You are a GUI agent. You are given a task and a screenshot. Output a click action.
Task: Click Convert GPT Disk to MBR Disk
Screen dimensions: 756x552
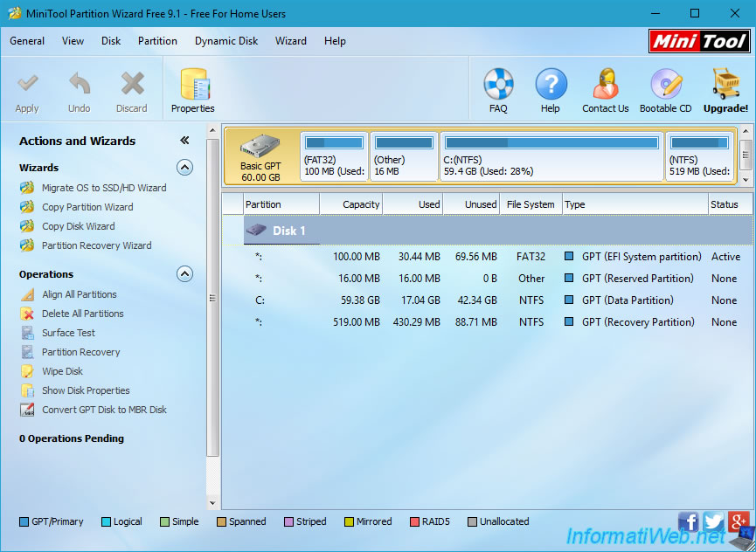(x=104, y=410)
